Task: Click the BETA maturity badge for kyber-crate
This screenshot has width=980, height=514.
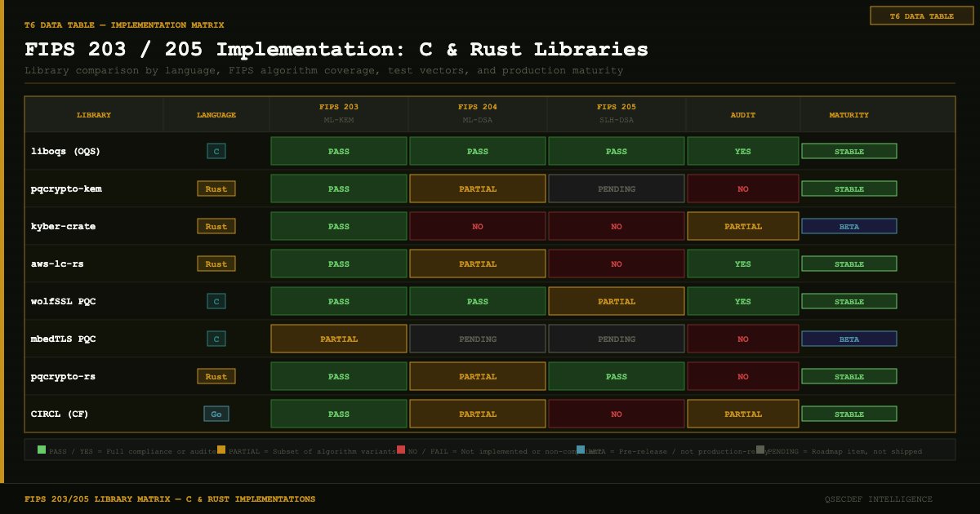Action: click(x=849, y=226)
